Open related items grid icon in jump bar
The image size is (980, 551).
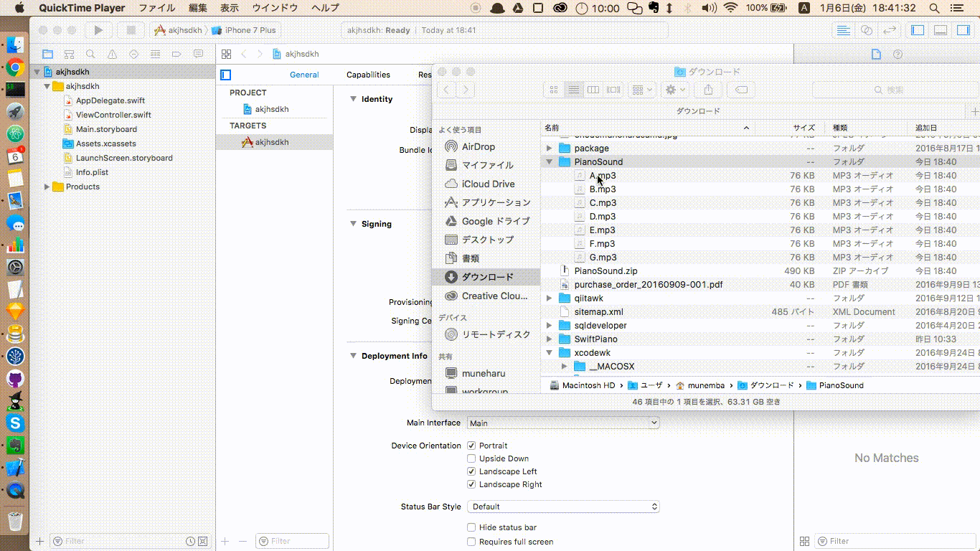[226, 54]
